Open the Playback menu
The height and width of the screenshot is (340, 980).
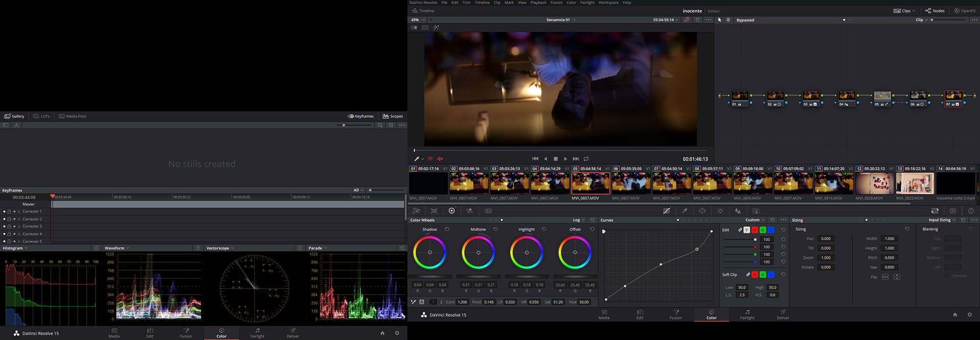point(538,3)
